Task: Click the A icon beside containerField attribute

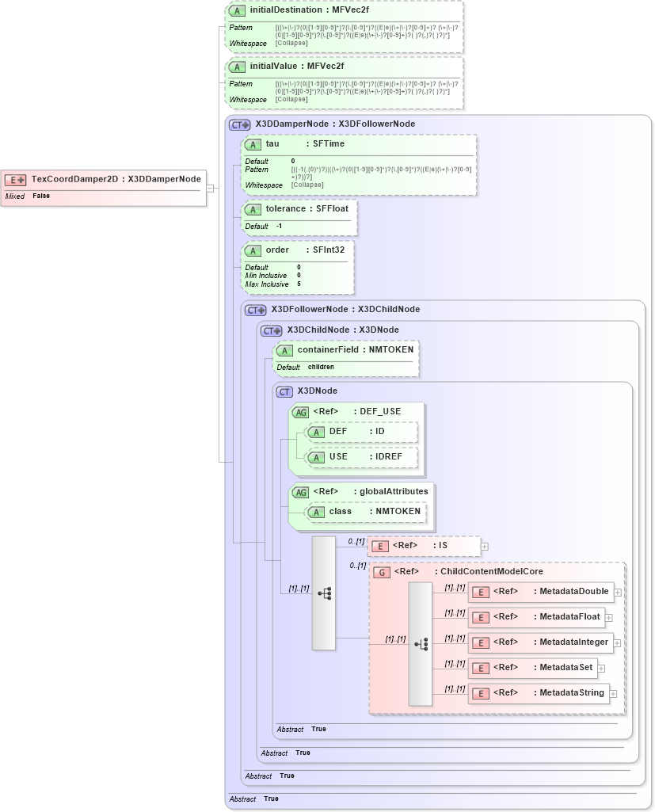Action: point(284,351)
